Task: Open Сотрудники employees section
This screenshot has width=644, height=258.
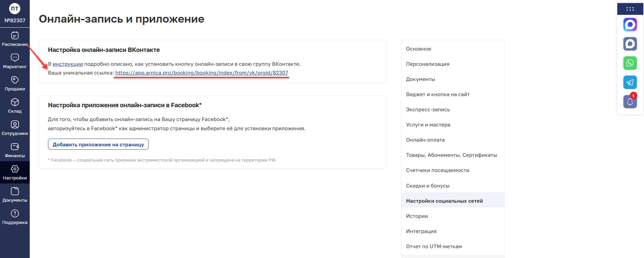Action: click(15, 128)
